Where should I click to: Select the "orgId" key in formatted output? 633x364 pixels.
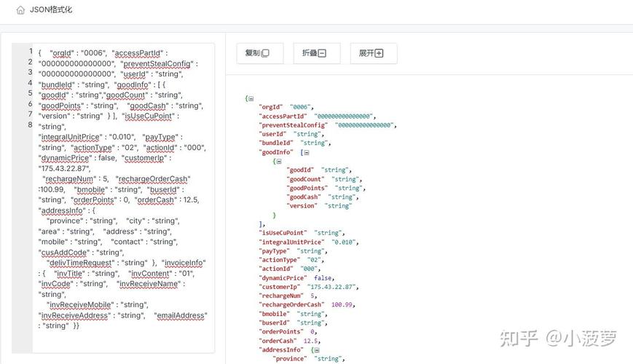(x=270, y=107)
